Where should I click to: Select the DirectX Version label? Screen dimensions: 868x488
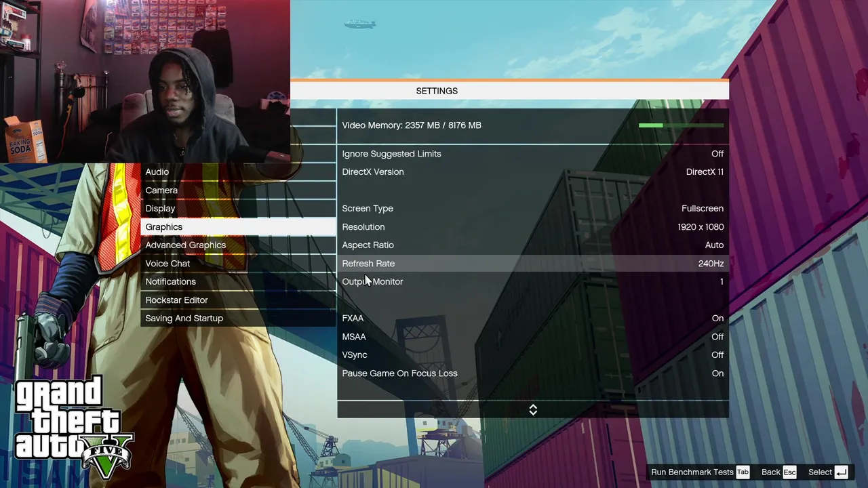(x=373, y=172)
